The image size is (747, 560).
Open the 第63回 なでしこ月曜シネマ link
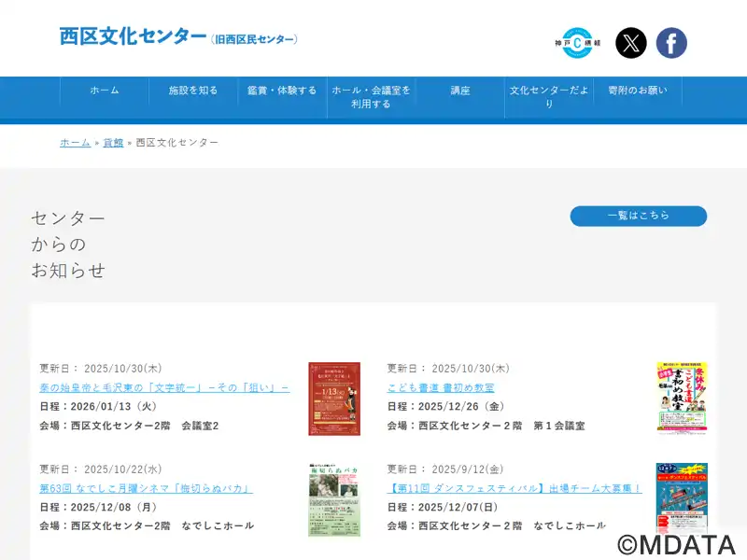click(x=146, y=488)
